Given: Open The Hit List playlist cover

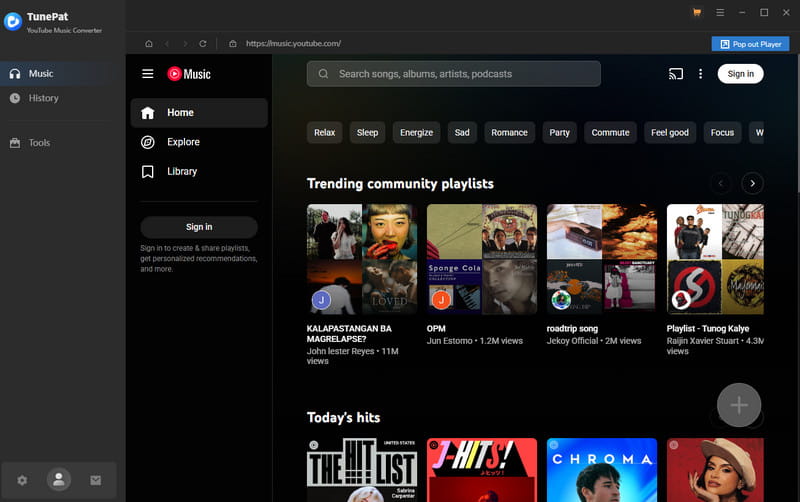Looking at the screenshot, I should [362, 470].
